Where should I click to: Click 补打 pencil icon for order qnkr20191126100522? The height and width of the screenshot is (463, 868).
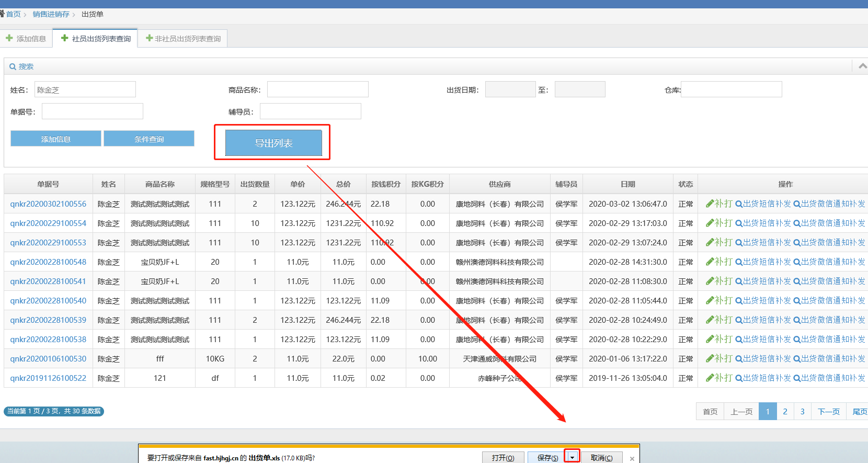click(710, 378)
